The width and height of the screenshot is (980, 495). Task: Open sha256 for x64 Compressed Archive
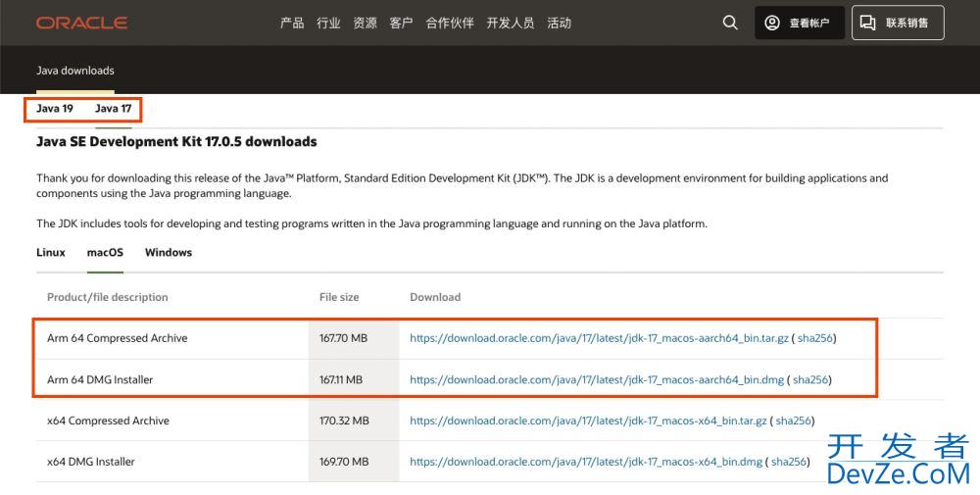coord(794,421)
